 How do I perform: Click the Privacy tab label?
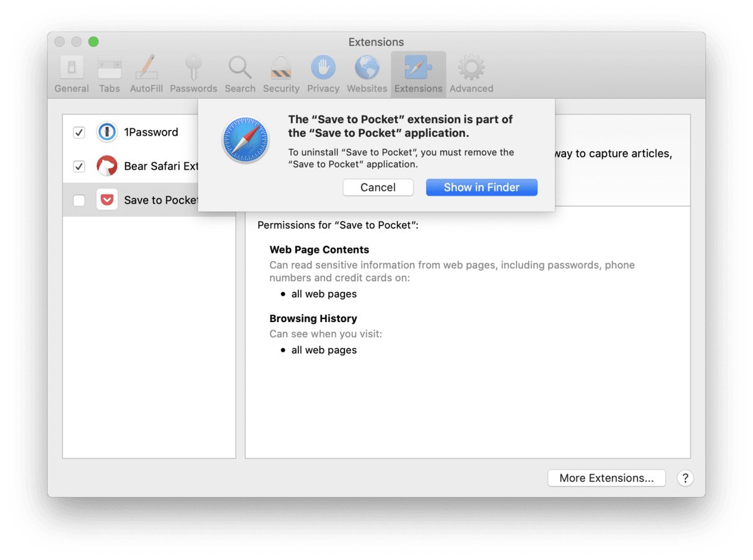[323, 89]
